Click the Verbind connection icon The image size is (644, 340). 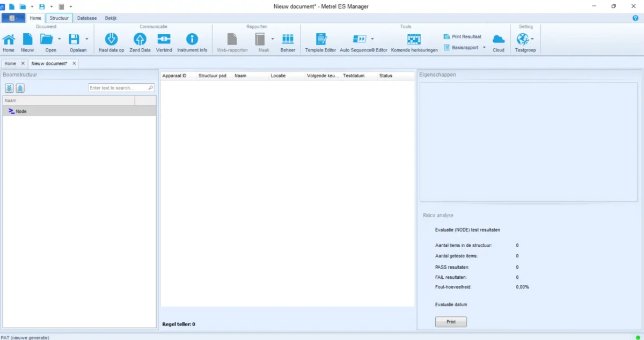tap(164, 40)
